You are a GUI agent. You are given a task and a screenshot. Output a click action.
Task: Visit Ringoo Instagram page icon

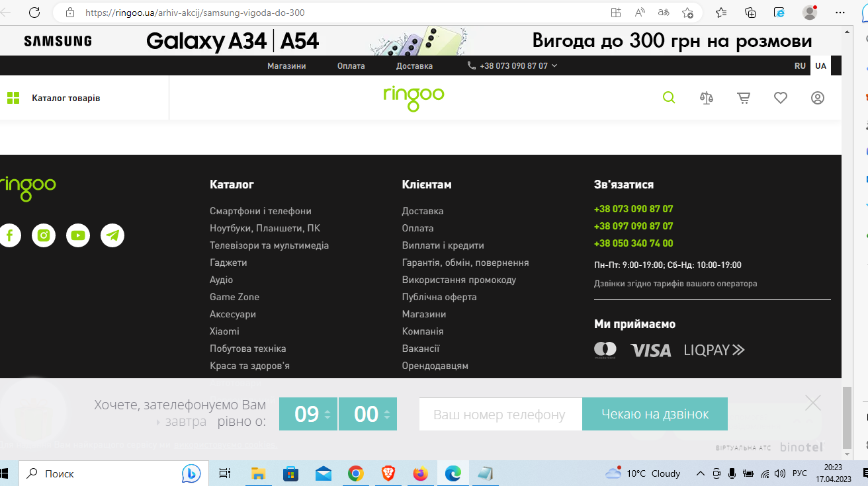[x=44, y=235]
